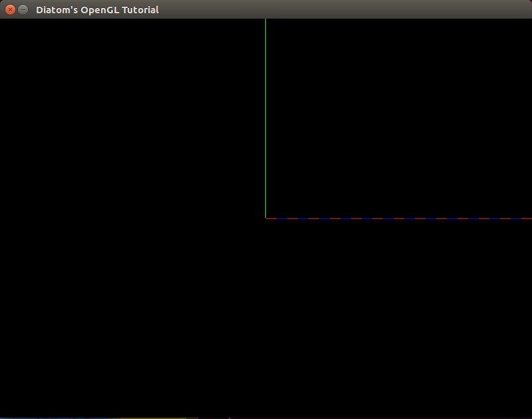The image size is (532, 419).
Task: Click the right end of the red-blue dashed line
Action: [x=530, y=218]
